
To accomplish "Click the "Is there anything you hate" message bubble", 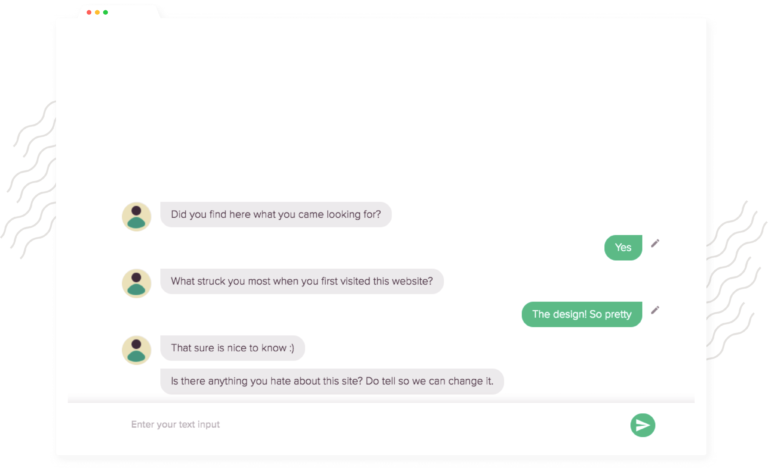I will [332, 381].
